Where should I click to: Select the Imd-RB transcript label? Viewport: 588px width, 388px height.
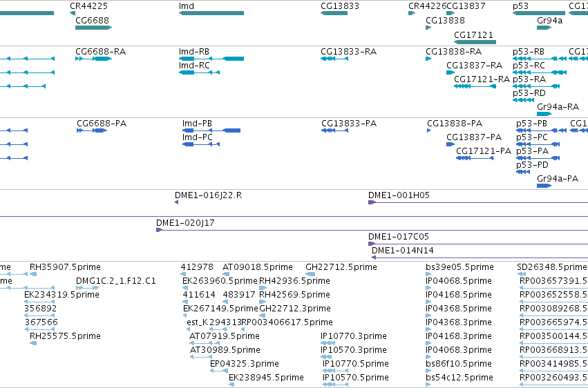[194, 52]
